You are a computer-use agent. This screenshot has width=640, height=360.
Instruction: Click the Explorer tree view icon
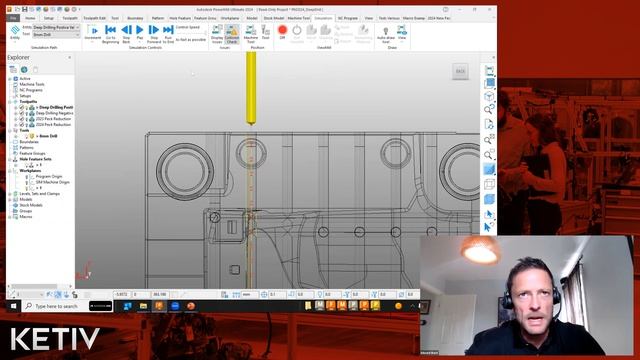(x=13, y=69)
